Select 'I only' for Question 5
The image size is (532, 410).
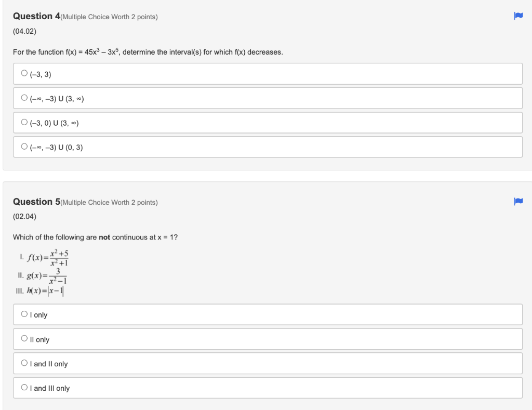tap(24, 314)
